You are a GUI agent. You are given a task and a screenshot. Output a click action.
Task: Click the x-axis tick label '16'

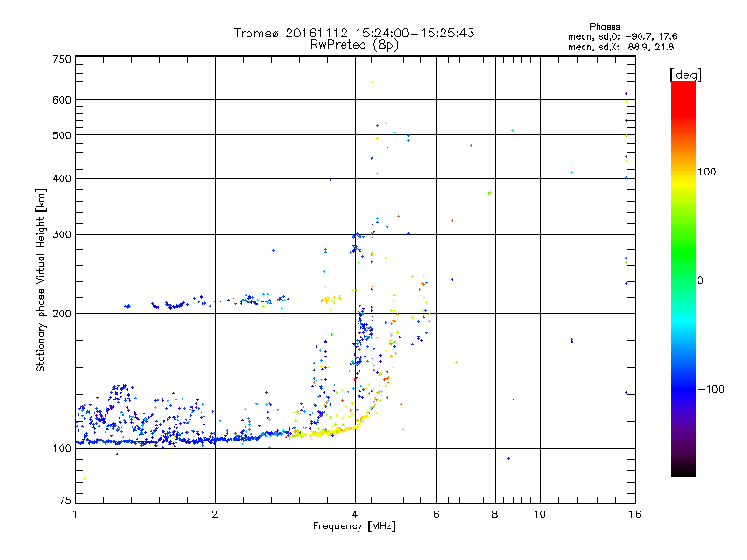pyautogui.click(x=635, y=514)
